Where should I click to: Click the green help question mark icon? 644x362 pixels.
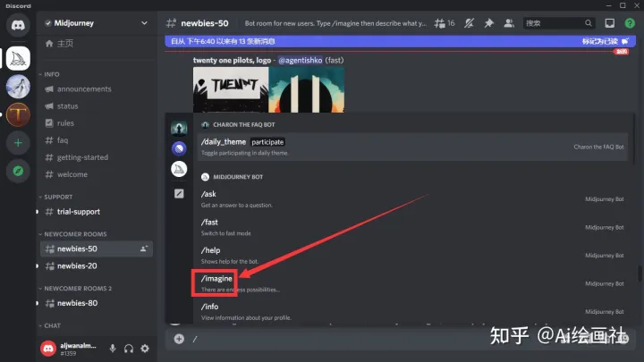(628, 22)
